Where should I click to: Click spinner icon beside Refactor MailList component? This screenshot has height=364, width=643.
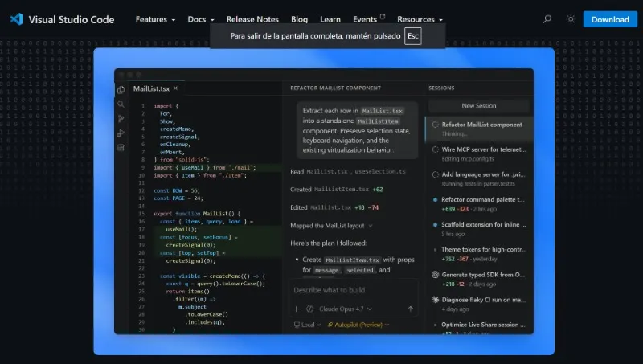(x=435, y=125)
